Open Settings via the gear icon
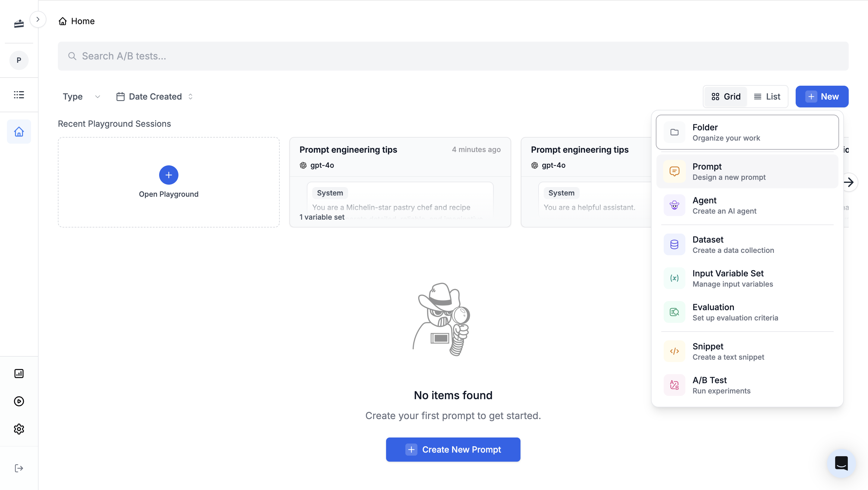This screenshot has width=868, height=490. point(18,429)
